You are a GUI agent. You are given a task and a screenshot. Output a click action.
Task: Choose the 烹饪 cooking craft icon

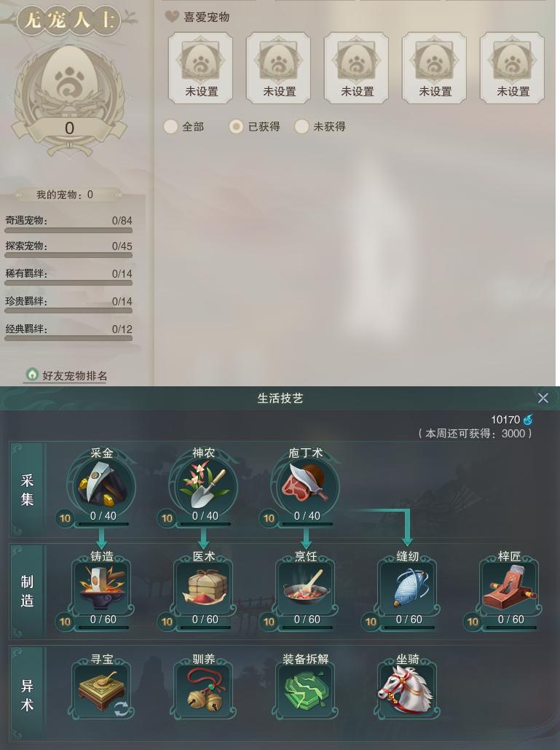point(306,587)
